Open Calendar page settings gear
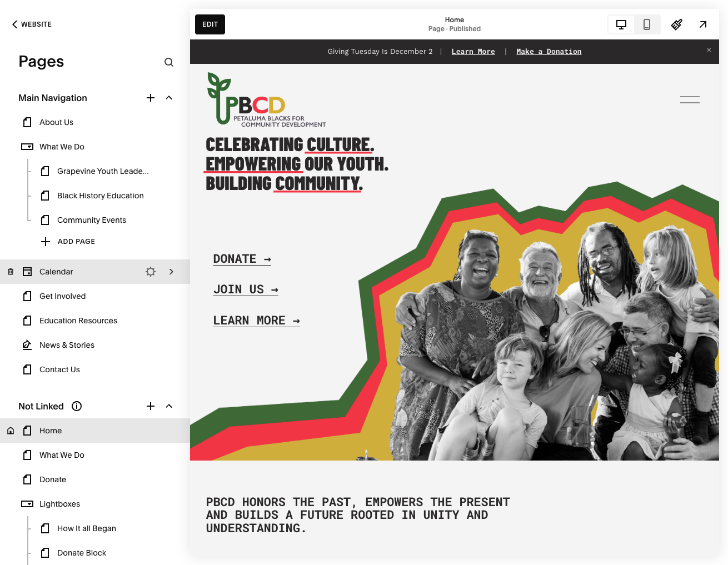This screenshot has height=565, width=728. [151, 272]
